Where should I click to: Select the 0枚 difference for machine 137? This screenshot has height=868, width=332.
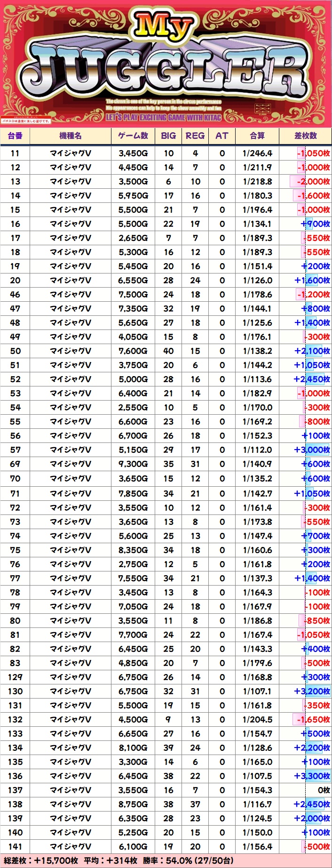pos(324,790)
